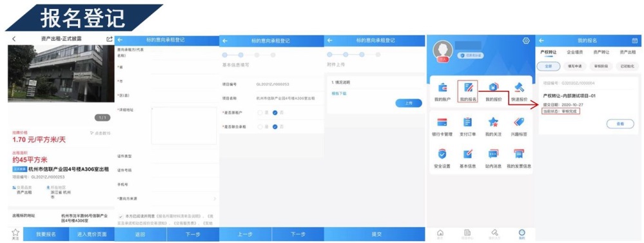Tap 查看 button on project card
The width and height of the screenshot is (644, 243).
click(x=620, y=124)
